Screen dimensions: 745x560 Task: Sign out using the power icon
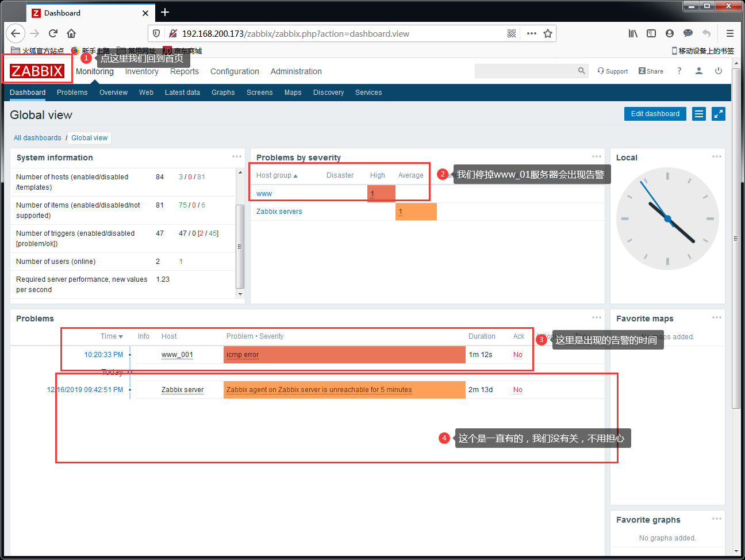pyautogui.click(x=719, y=71)
